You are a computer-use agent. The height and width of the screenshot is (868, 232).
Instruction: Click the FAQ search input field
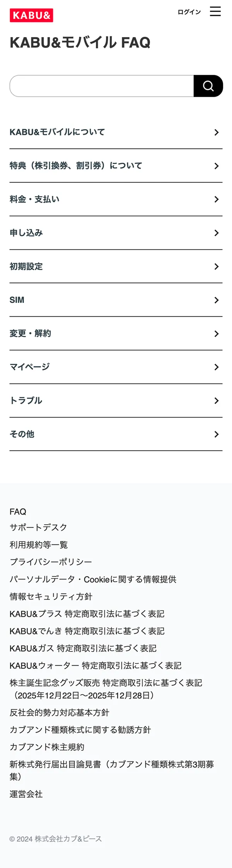(102, 86)
